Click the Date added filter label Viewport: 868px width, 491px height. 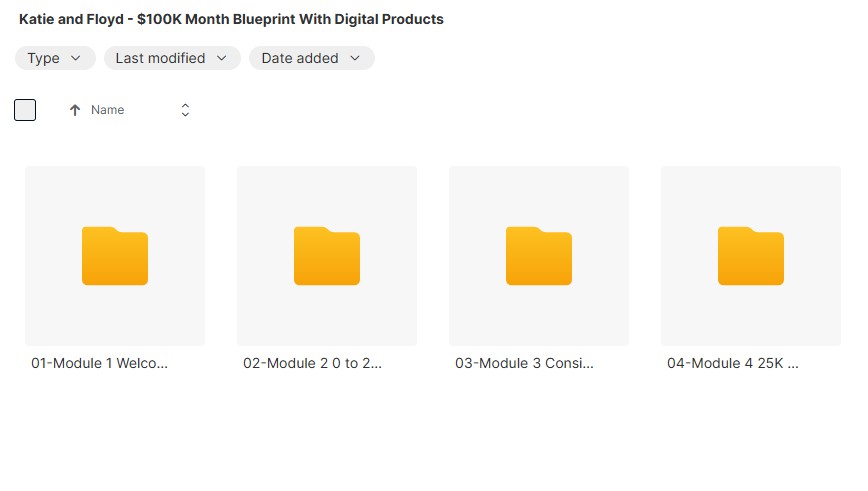pyautogui.click(x=300, y=58)
